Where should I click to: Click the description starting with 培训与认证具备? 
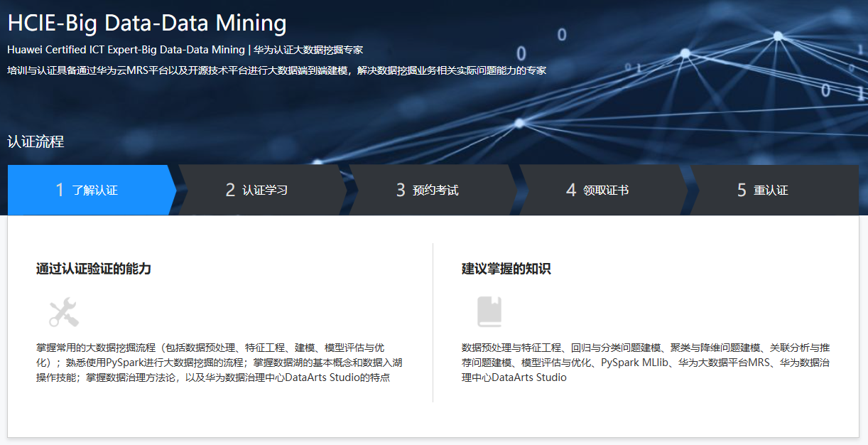tap(276, 70)
